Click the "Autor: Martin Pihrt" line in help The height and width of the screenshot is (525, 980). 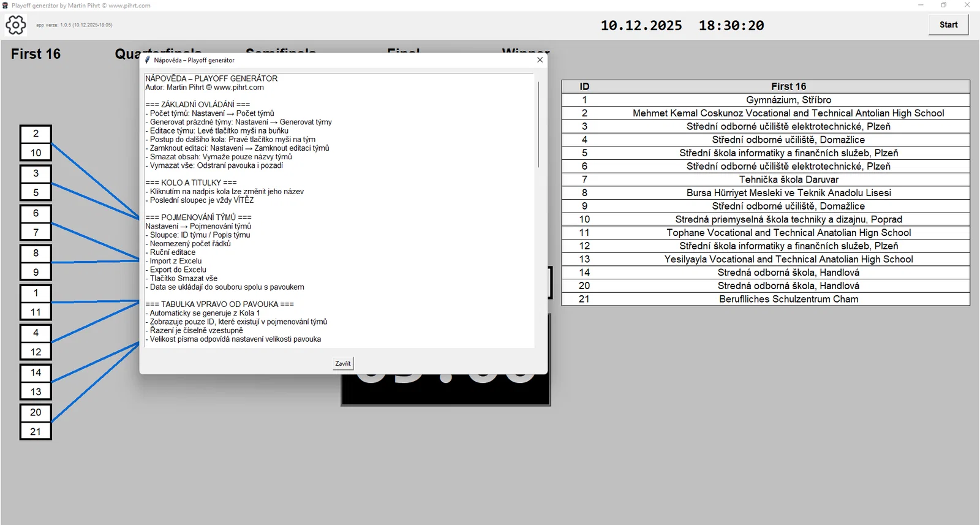[x=205, y=88]
